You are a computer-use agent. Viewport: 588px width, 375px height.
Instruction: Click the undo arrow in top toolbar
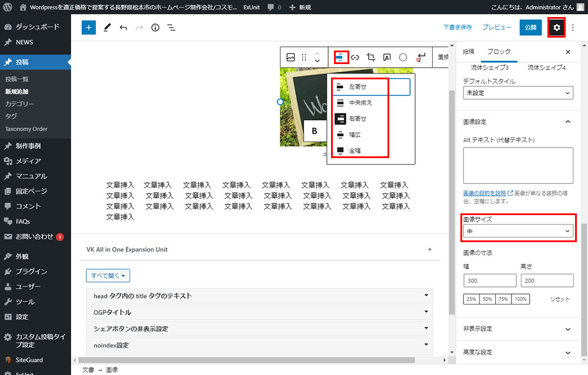click(x=123, y=28)
